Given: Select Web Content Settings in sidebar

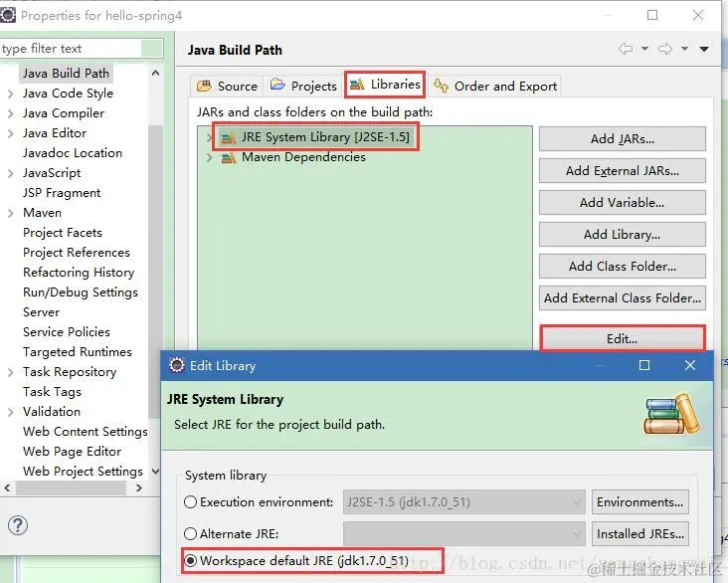Looking at the screenshot, I should coord(86,432).
